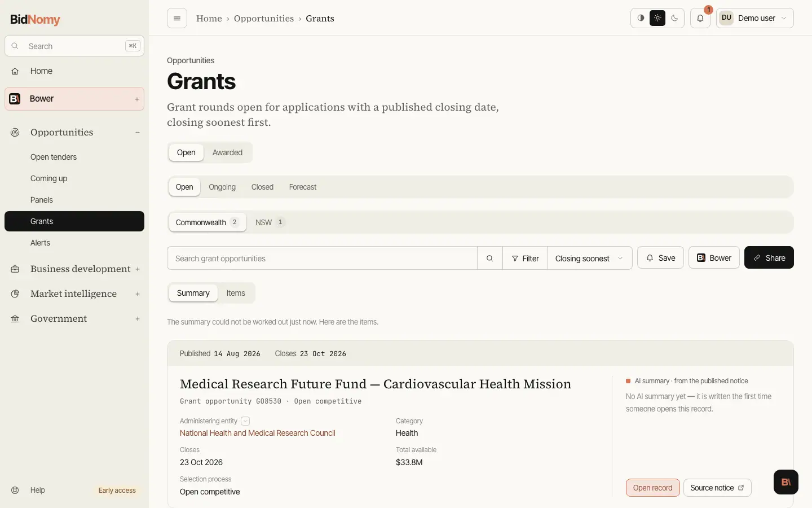The height and width of the screenshot is (508, 812).
Task: Open the Filter options
Action: [525, 258]
